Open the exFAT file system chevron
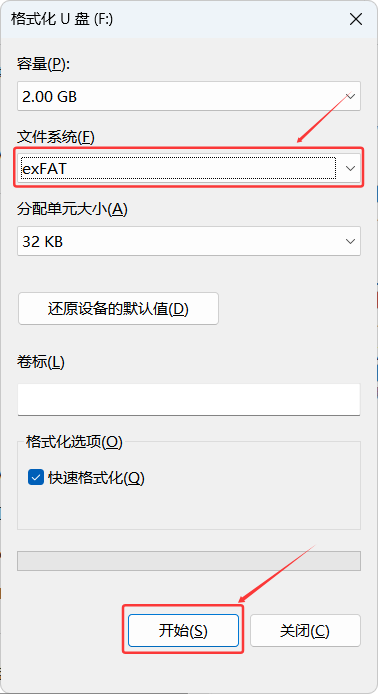The height and width of the screenshot is (694, 378). click(350, 168)
